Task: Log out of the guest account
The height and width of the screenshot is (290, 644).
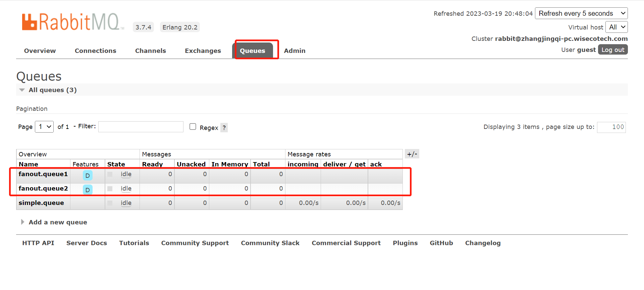Action: pos(613,50)
